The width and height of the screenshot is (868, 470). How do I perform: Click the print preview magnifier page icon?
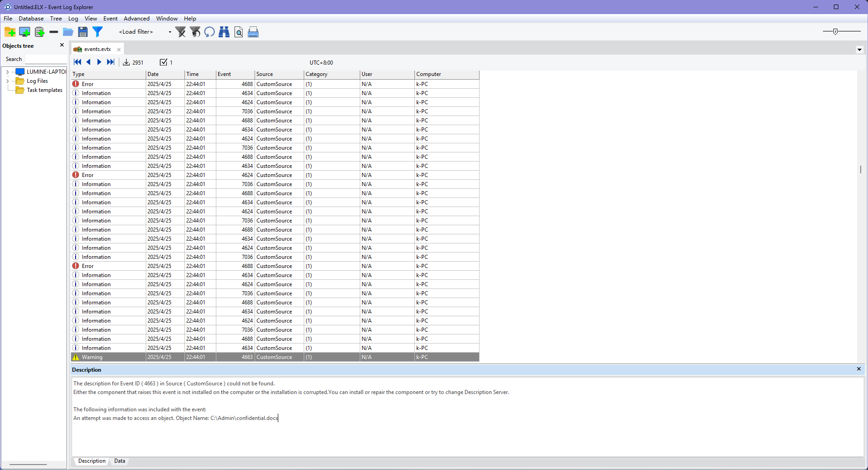[x=239, y=32]
